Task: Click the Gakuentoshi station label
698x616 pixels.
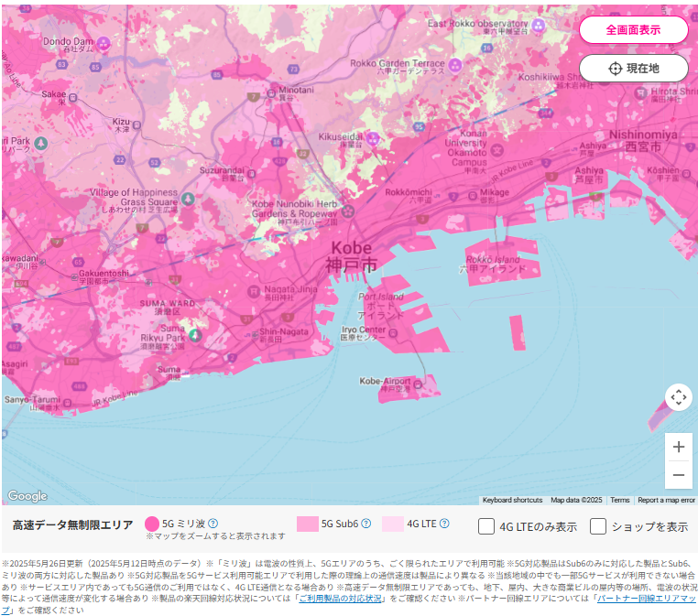Action: coord(104,276)
